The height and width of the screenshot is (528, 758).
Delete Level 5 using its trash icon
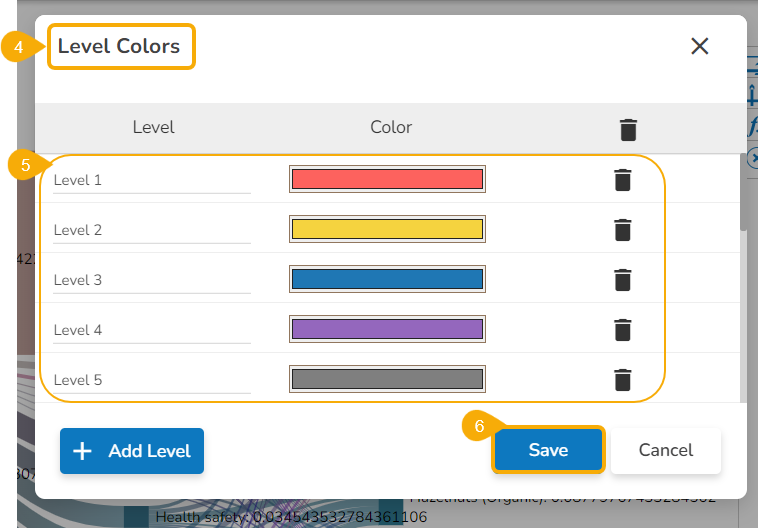(x=622, y=380)
